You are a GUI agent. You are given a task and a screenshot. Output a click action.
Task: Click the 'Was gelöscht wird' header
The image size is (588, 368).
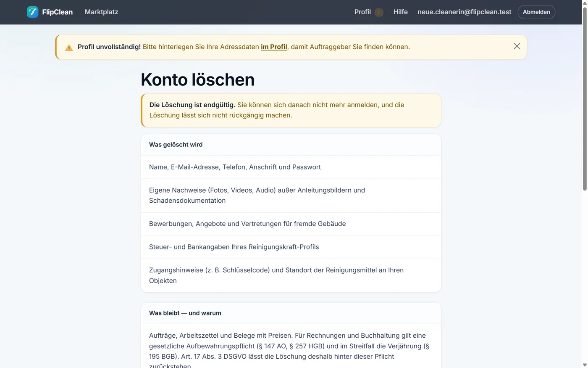point(291,145)
